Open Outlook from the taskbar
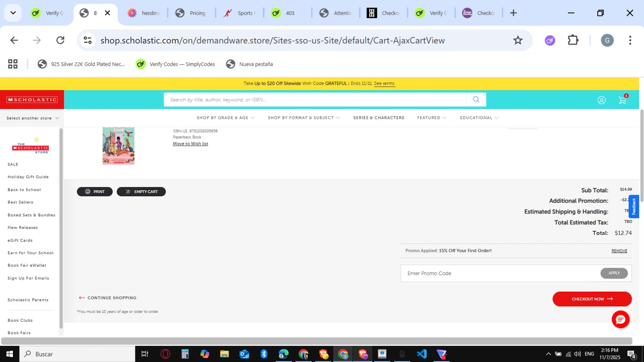The height and width of the screenshot is (362, 644). [244, 354]
